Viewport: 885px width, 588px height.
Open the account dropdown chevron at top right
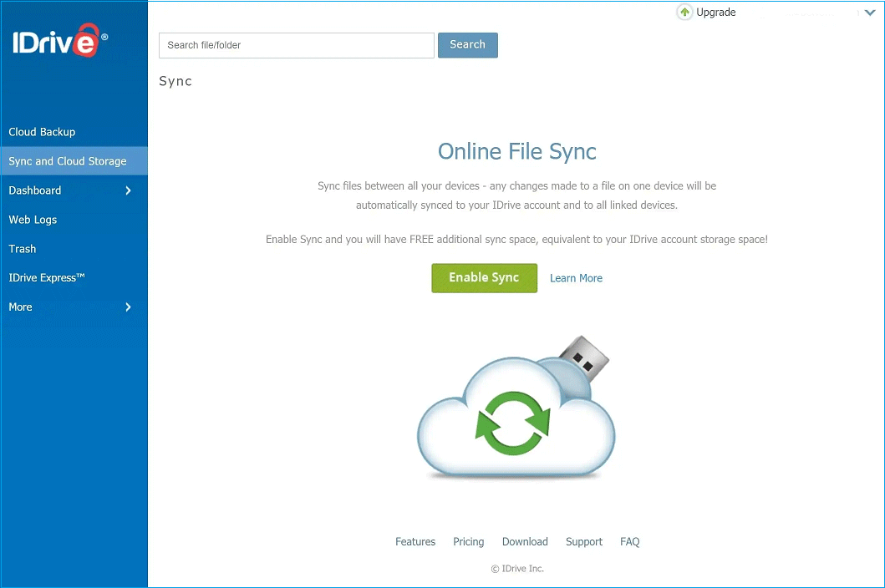coord(868,13)
